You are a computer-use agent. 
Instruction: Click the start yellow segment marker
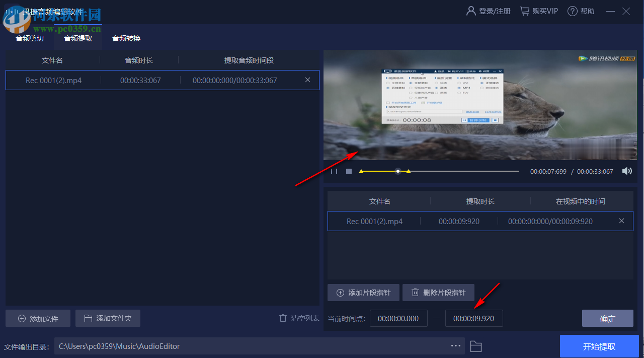pos(361,172)
